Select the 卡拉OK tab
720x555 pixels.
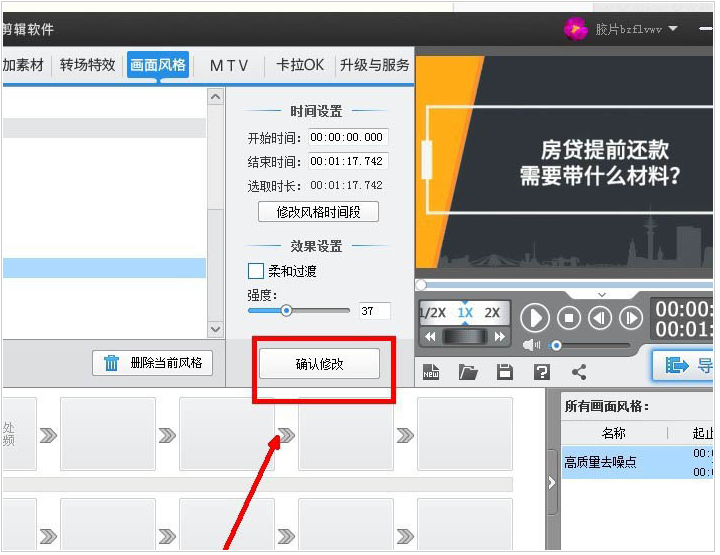(300, 65)
